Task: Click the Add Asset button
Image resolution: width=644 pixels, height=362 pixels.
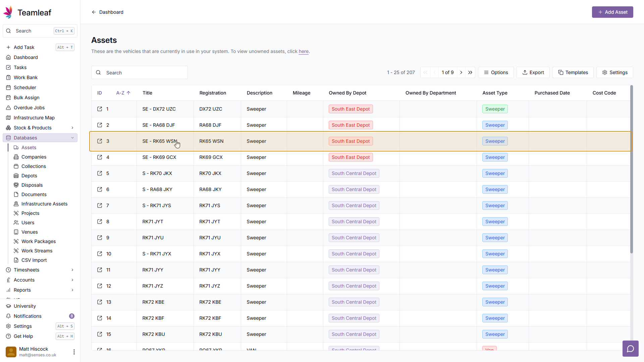Action: tap(612, 12)
